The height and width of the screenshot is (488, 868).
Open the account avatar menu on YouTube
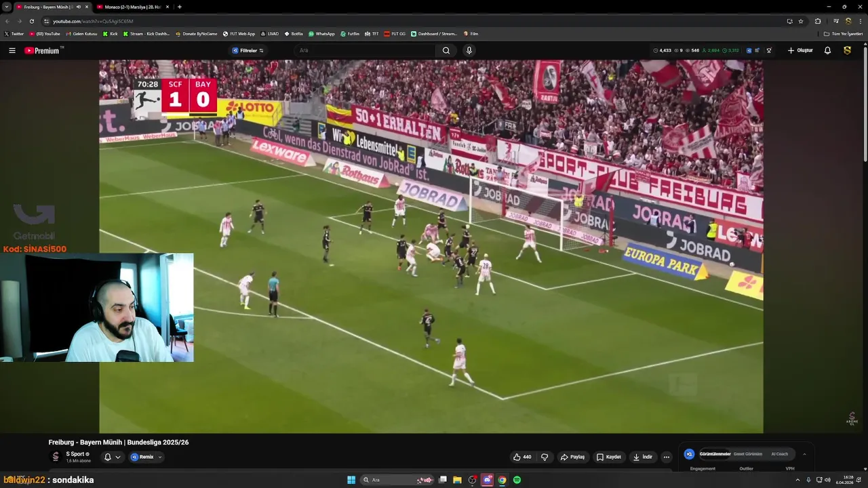tap(847, 50)
